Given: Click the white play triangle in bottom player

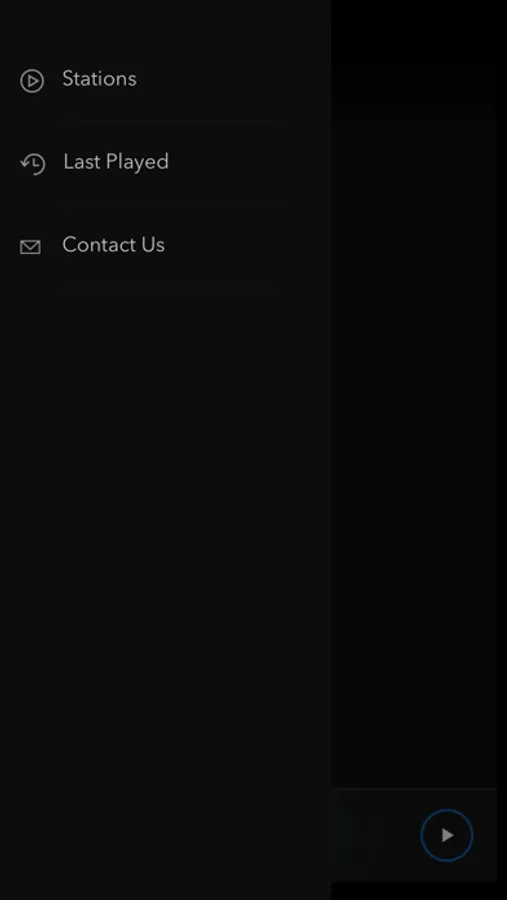Looking at the screenshot, I should click(x=448, y=835).
